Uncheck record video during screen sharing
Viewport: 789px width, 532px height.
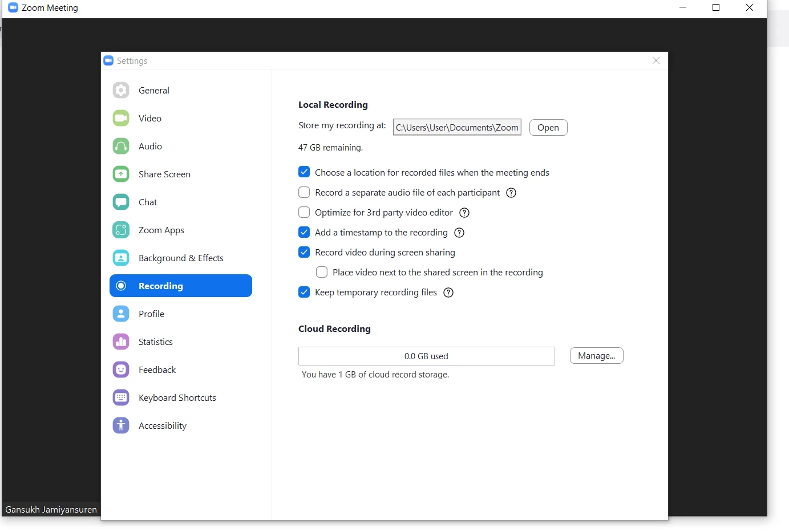coord(304,252)
